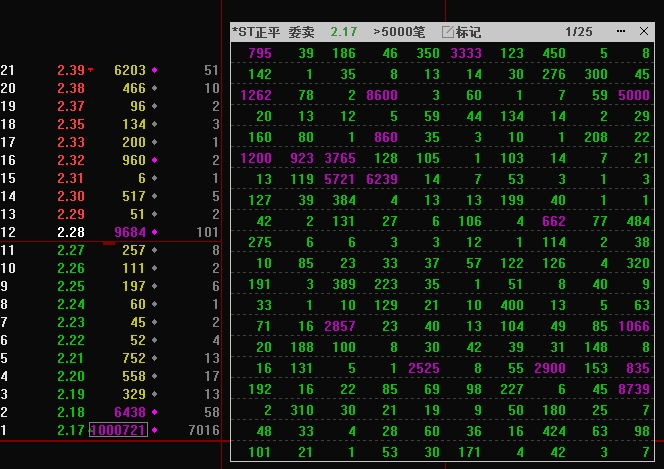Click the 8600 order cell in the popup
Image resolution: width=664 pixels, height=469 pixels.
[382, 95]
